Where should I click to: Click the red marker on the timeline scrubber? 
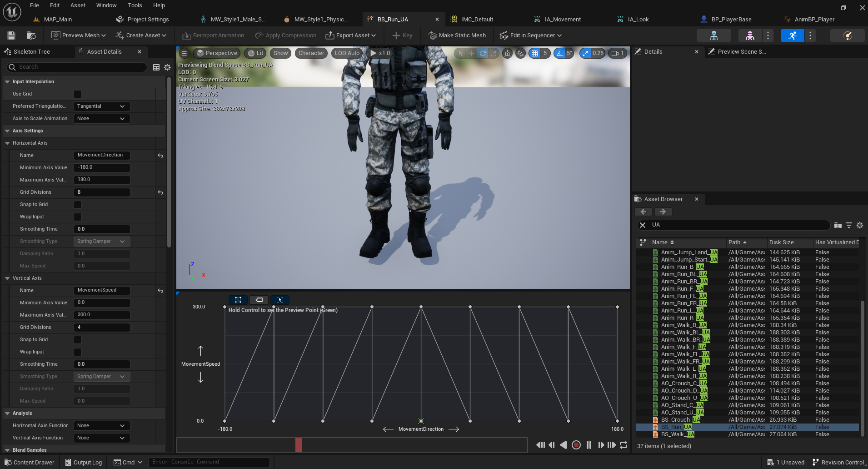coord(299,445)
